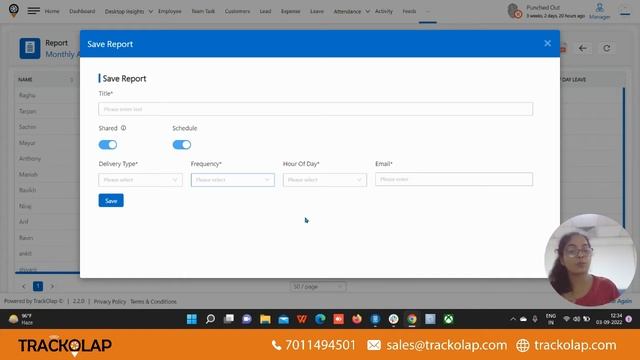The image size is (640, 360).
Task: Open the Xbox app taskbar icon
Action: pyautogui.click(x=449, y=319)
